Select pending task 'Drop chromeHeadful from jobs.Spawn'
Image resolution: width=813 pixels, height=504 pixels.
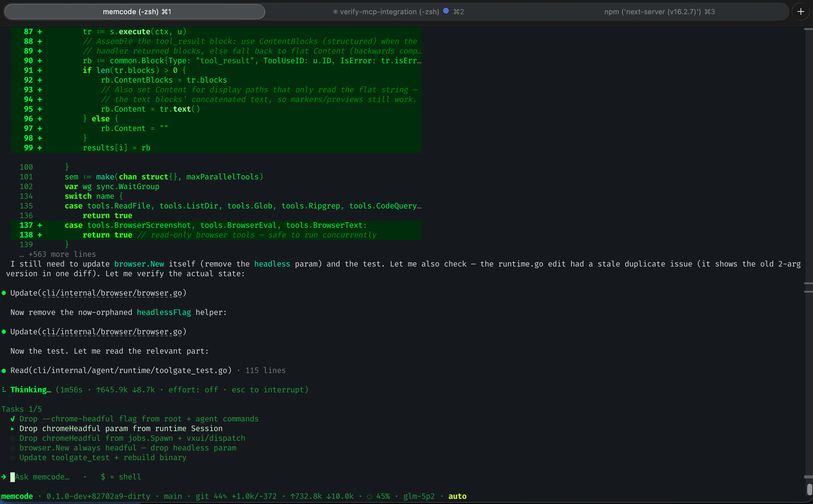tap(132, 438)
